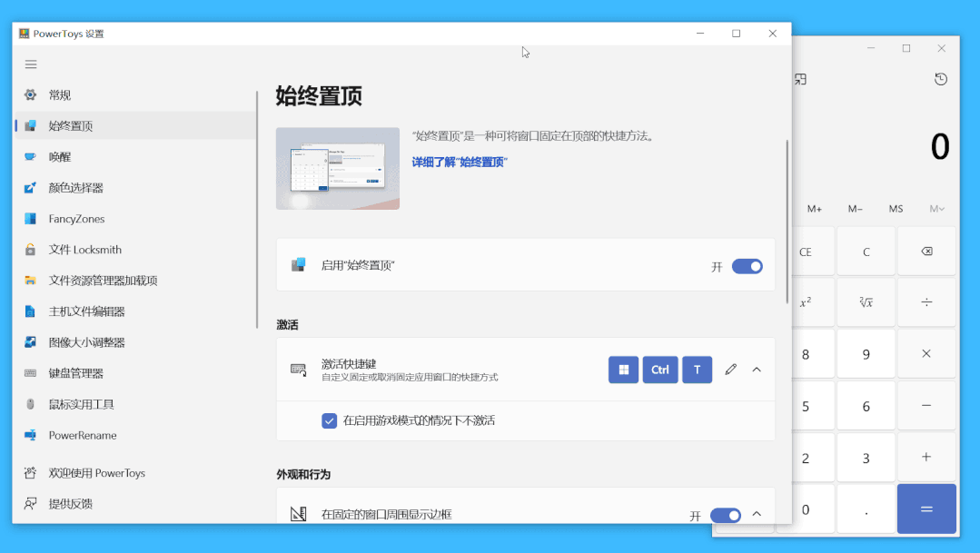Toggle the 启用"始终置顶" switch
This screenshot has height=553, width=980.
tap(747, 266)
